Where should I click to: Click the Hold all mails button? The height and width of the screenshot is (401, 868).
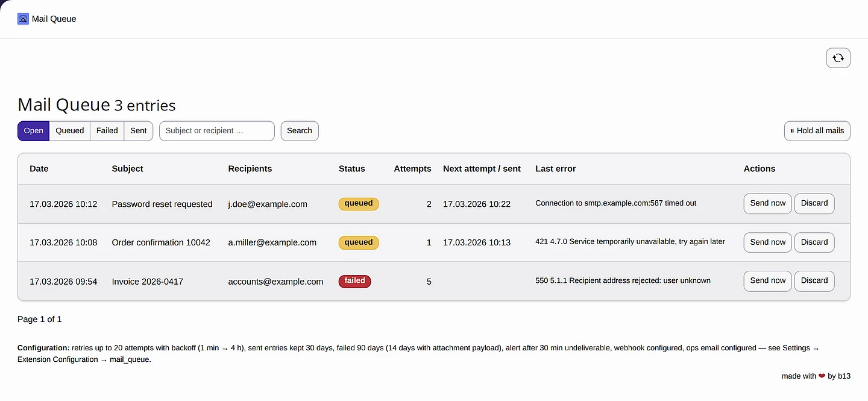[x=817, y=131]
